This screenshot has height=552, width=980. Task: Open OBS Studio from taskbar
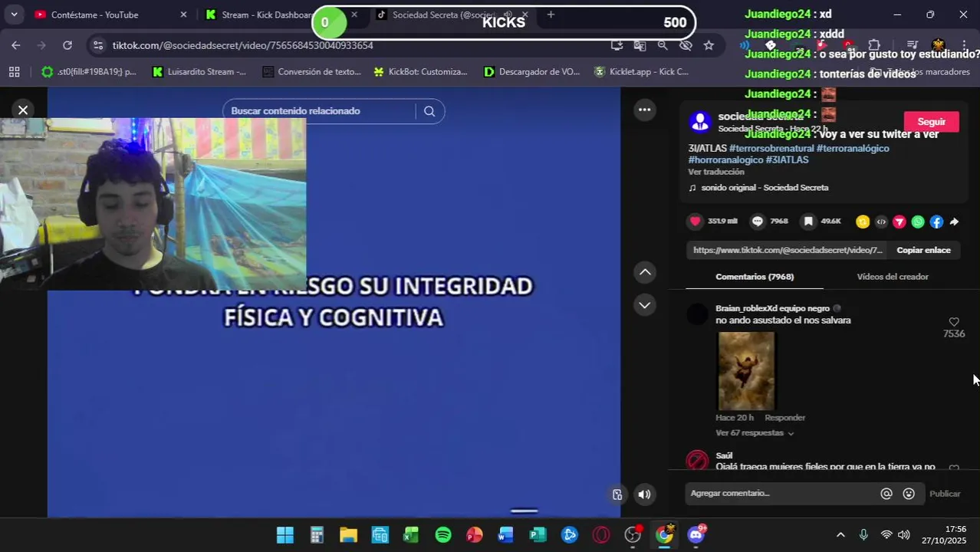(633, 535)
